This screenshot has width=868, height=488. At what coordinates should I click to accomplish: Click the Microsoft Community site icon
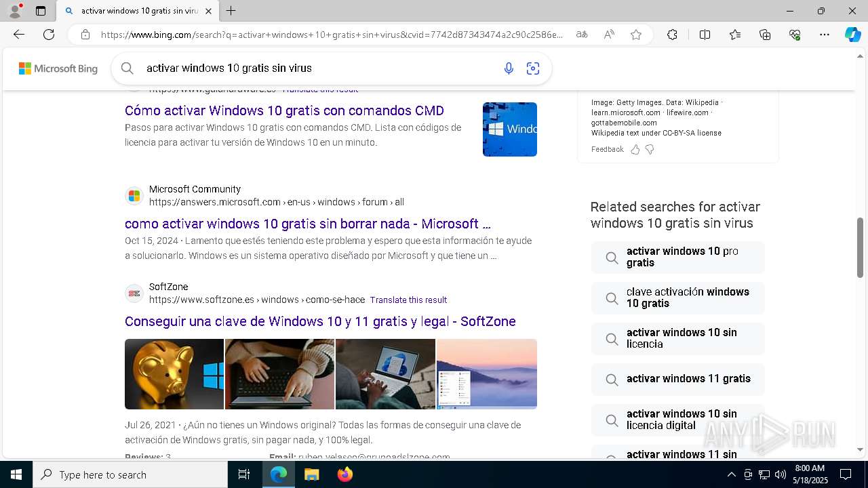pos(134,196)
